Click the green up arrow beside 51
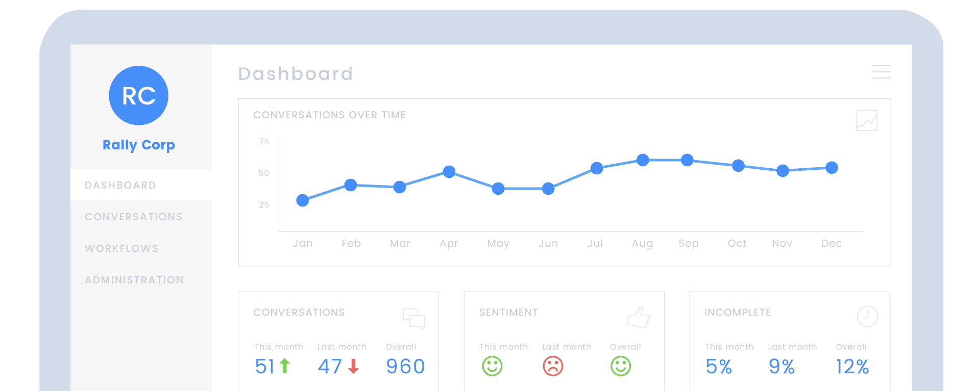 (285, 366)
